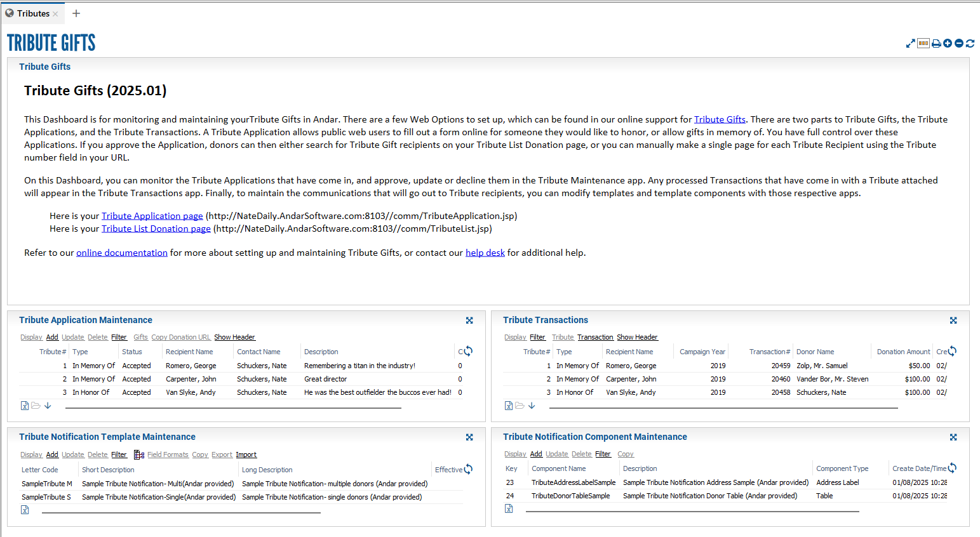Open the orange column layout icon
The height and width of the screenshot is (537, 980).
click(923, 43)
